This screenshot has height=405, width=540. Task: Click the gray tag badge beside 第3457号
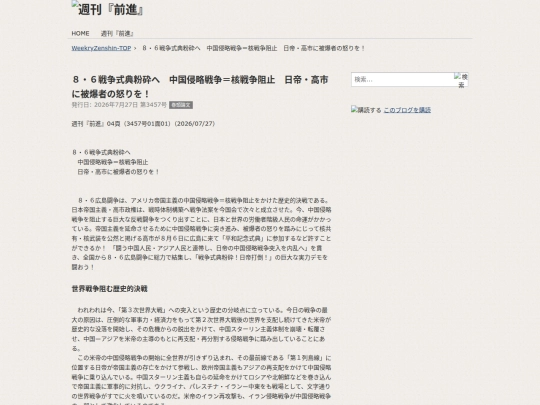[181, 105]
